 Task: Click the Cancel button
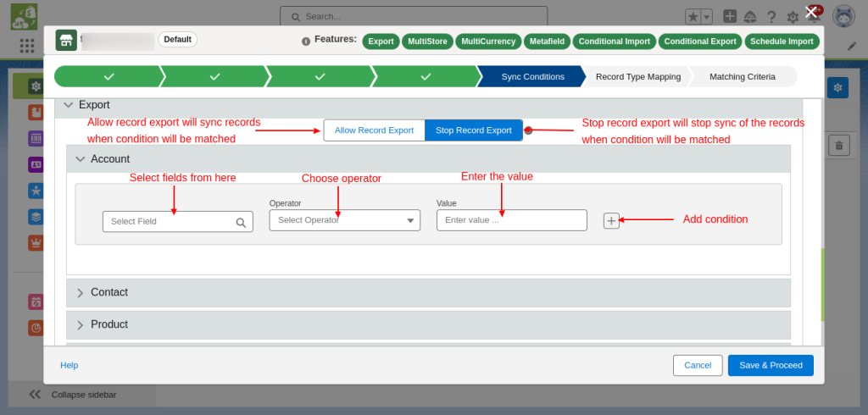pyautogui.click(x=698, y=365)
